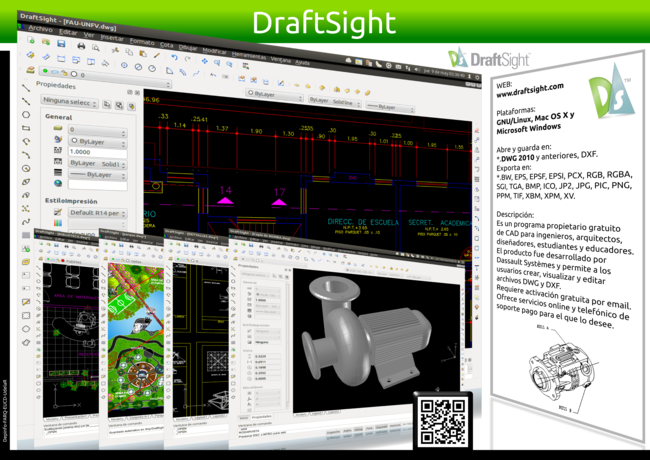Select the Circle tool in left toolbar
650x460 pixels.
(x=26, y=168)
